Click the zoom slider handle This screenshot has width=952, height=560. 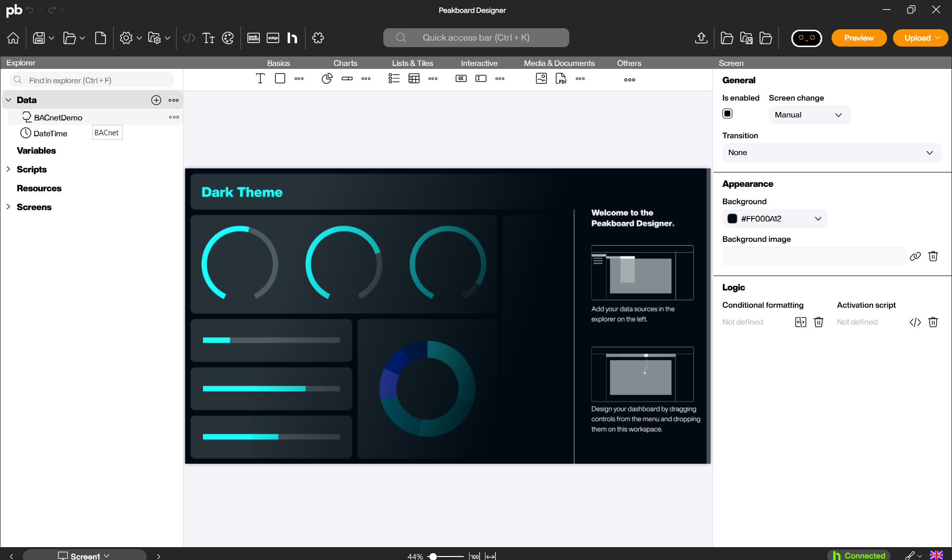433,557
